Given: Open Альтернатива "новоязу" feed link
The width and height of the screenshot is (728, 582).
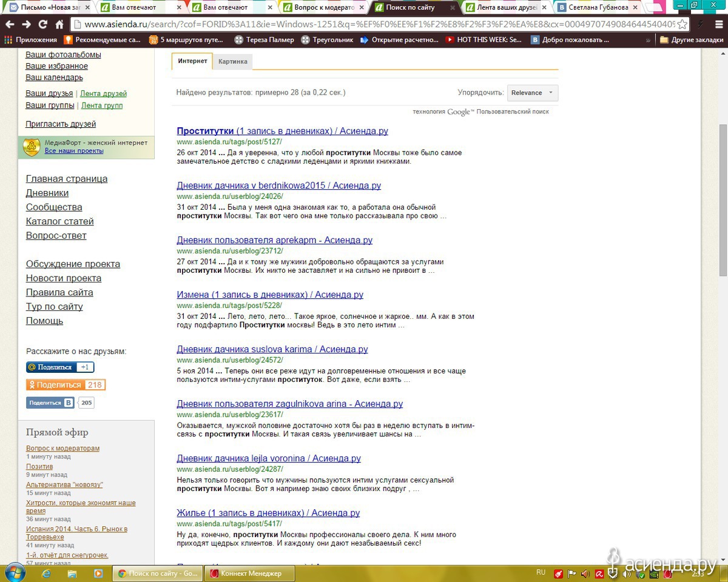Looking at the screenshot, I should 64,485.
